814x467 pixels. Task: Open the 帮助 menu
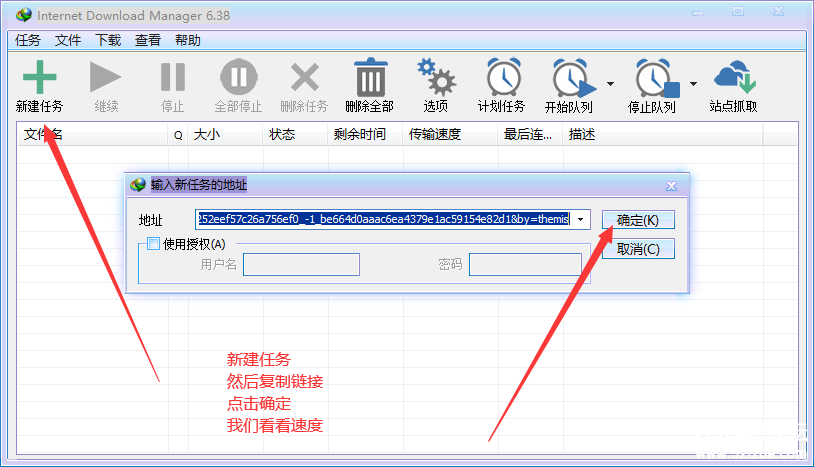[x=188, y=40]
